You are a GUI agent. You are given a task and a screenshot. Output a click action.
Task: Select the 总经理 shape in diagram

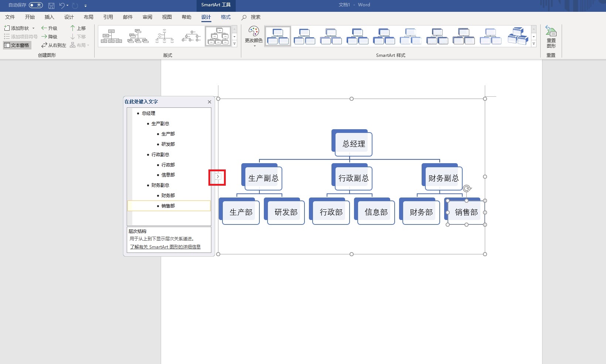(x=353, y=144)
